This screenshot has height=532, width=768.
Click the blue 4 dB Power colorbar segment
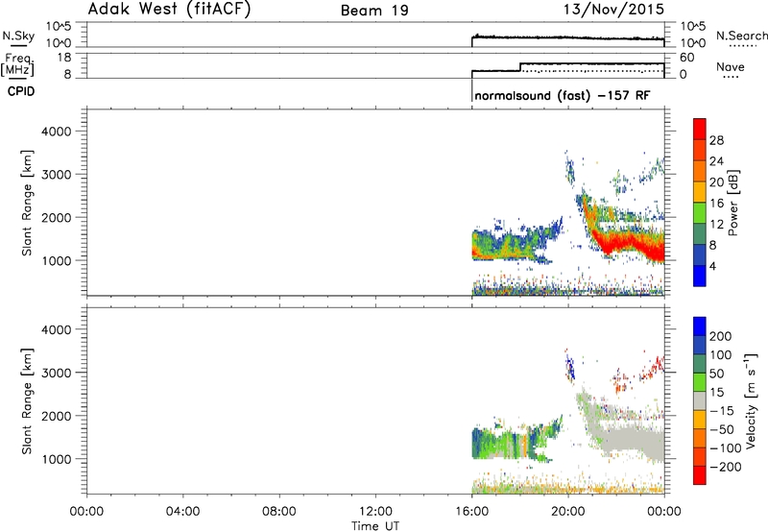(x=700, y=276)
